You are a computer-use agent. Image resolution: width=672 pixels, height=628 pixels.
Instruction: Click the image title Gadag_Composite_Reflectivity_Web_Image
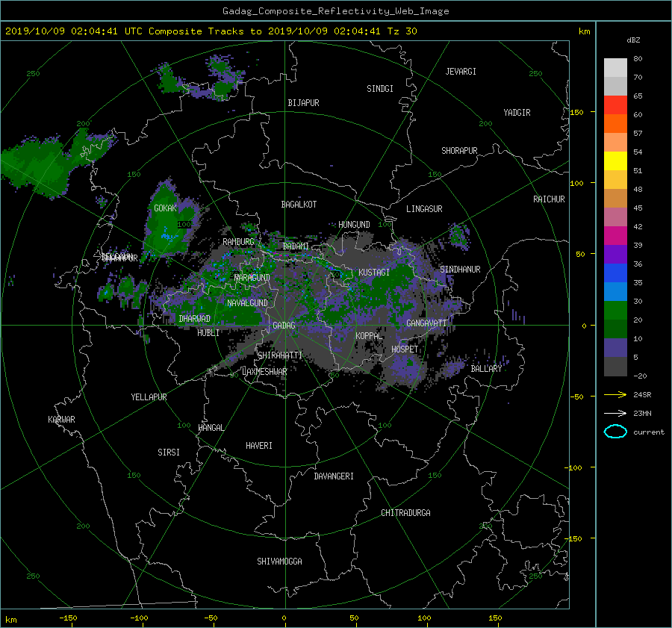(x=335, y=11)
